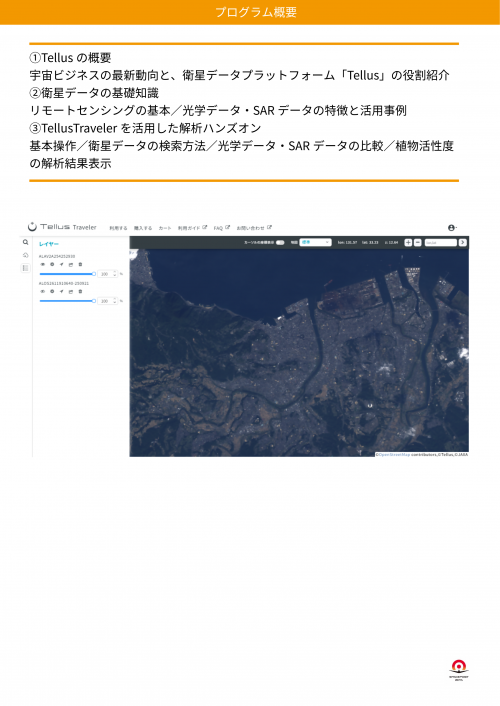Open the user account icon menu

[452, 228]
